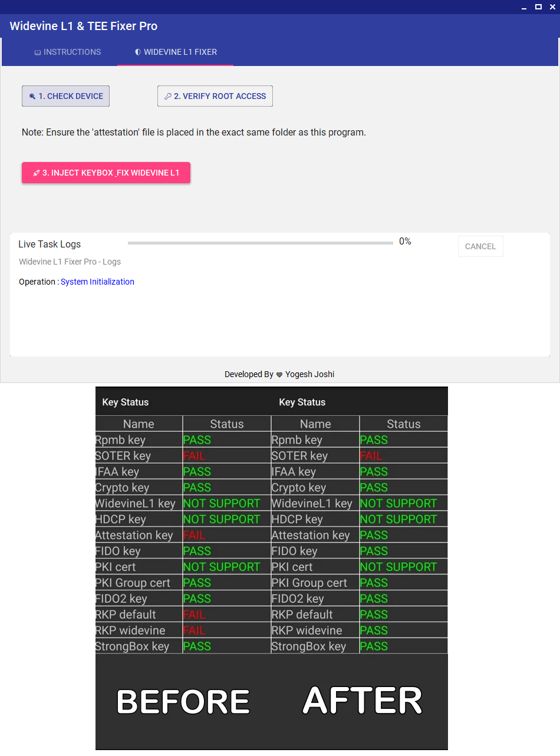The width and height of the screenshot is (560, 756).
Task: Click the injection icon on Inject Keybox button
Action: point(37,173)
